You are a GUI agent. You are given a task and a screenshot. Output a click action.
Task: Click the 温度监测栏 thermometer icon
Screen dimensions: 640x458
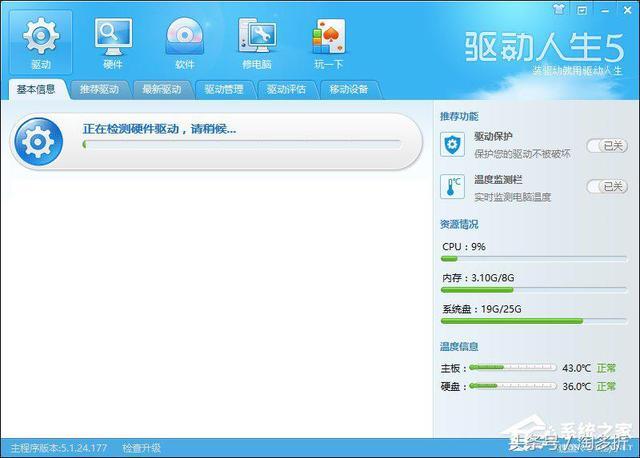452,186
